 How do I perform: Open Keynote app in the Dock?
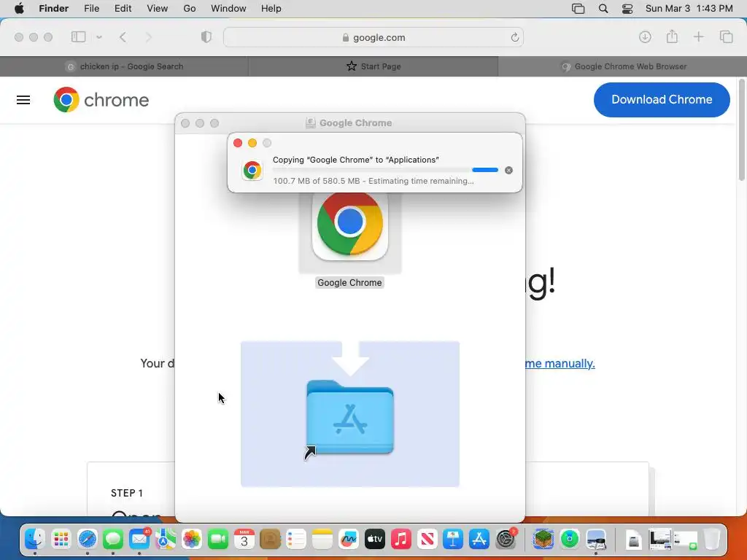452,539
